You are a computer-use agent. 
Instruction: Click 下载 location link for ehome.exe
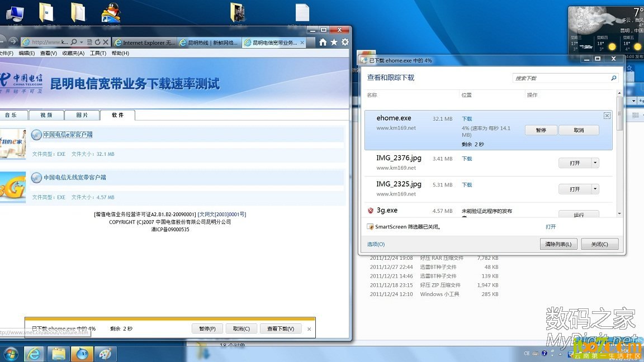(467, 118)
